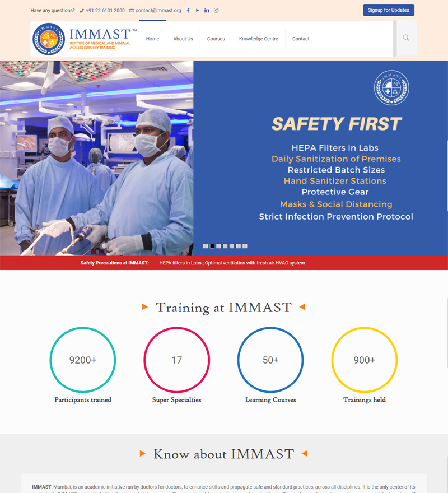This screenshot has width=448, height=493.
Task: Open the Facebook icon in the top bar
Action: pos(188,11)
